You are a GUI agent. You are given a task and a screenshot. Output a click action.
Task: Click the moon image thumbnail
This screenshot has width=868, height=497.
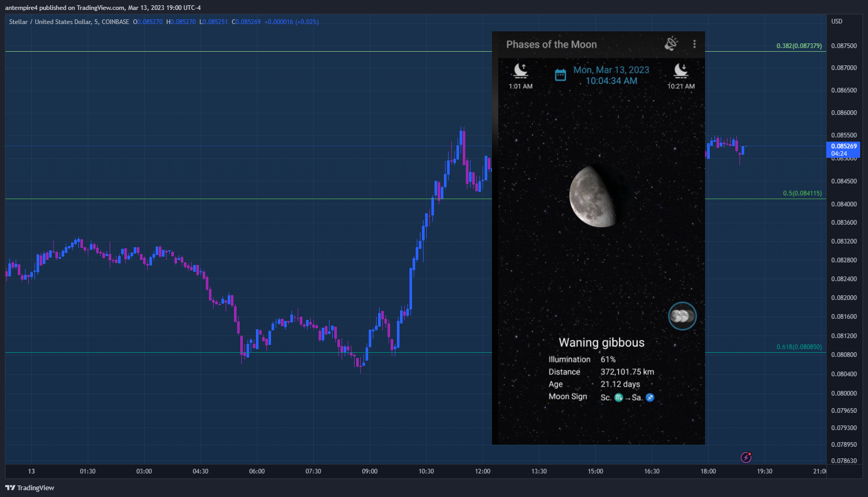598,197
